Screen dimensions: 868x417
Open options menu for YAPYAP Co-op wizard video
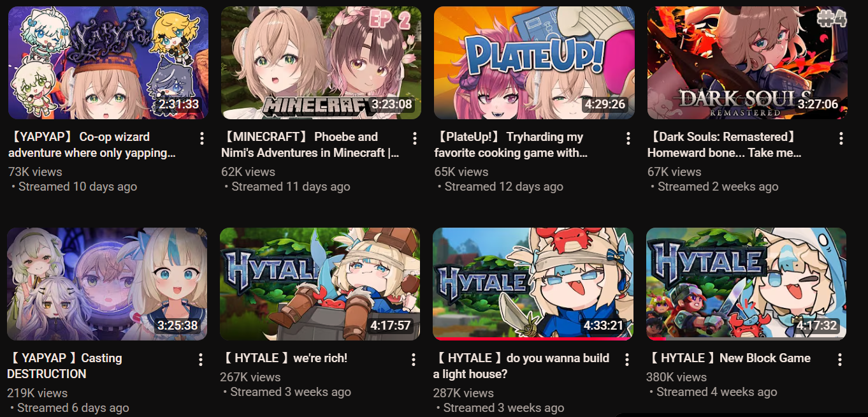coord(201,138)
